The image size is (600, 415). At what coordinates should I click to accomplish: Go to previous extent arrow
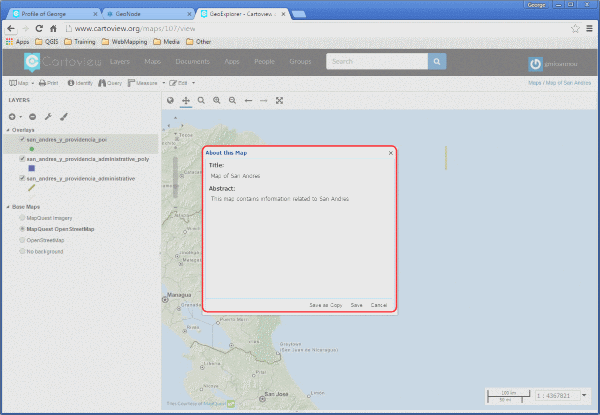pos(248,101)
